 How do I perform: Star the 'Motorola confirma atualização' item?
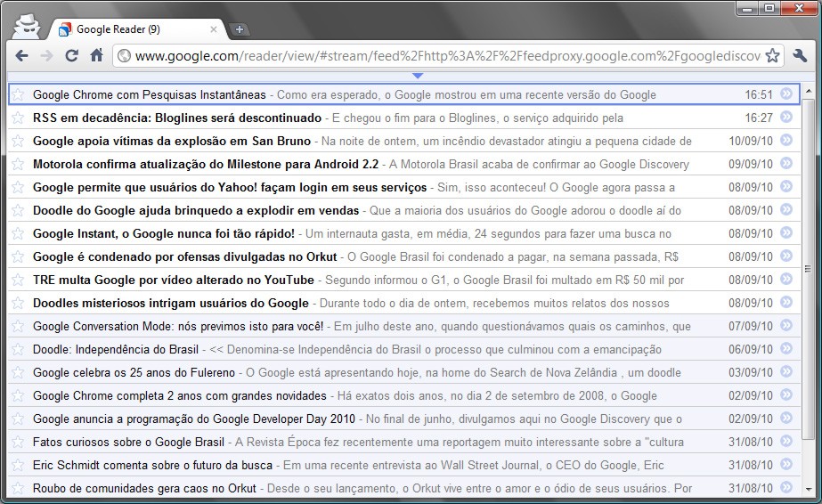click(18, 164)
